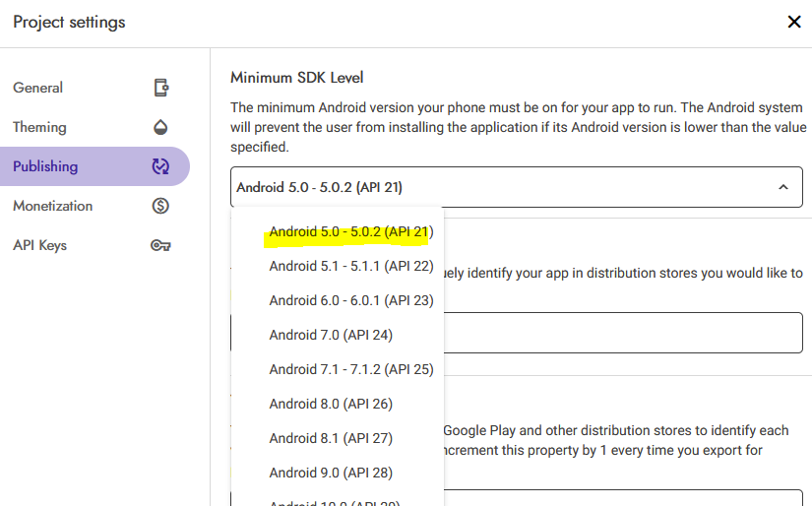Select the Monetization tab
The image size is (812, 506).
(53, 206)
